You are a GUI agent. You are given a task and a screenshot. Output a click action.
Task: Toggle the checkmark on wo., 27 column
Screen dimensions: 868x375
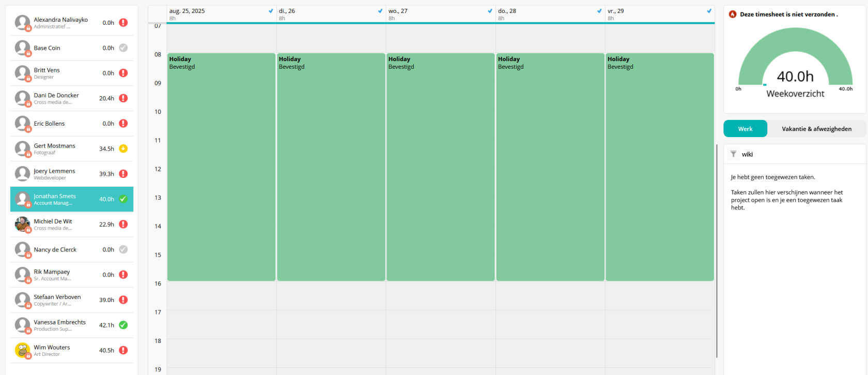[x=490, y=11]
